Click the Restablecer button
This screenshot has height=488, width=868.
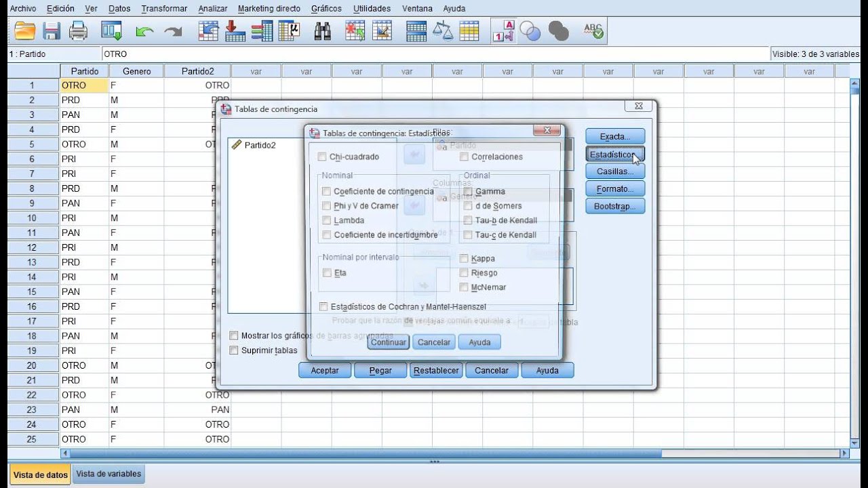pos(436,370)
